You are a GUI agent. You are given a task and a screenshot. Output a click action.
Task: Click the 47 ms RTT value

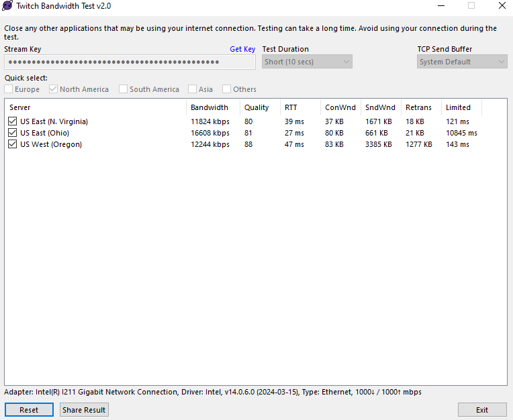(294, 144)
